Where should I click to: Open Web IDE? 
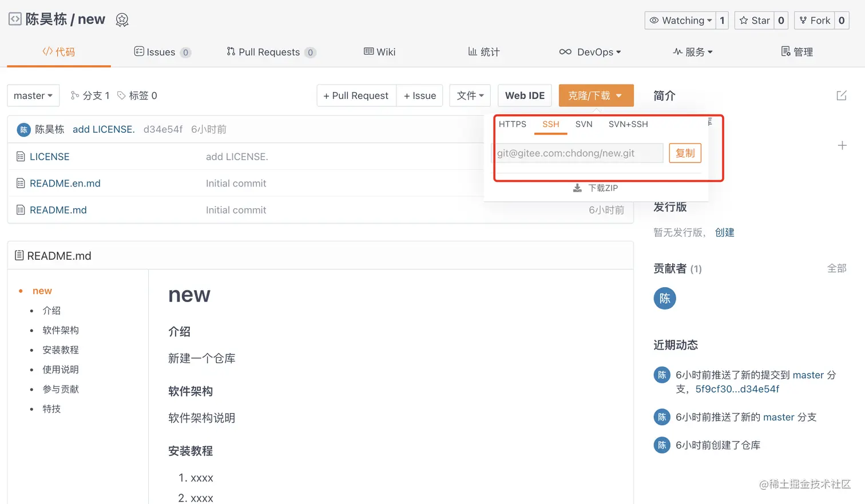(x=525, y=96)
